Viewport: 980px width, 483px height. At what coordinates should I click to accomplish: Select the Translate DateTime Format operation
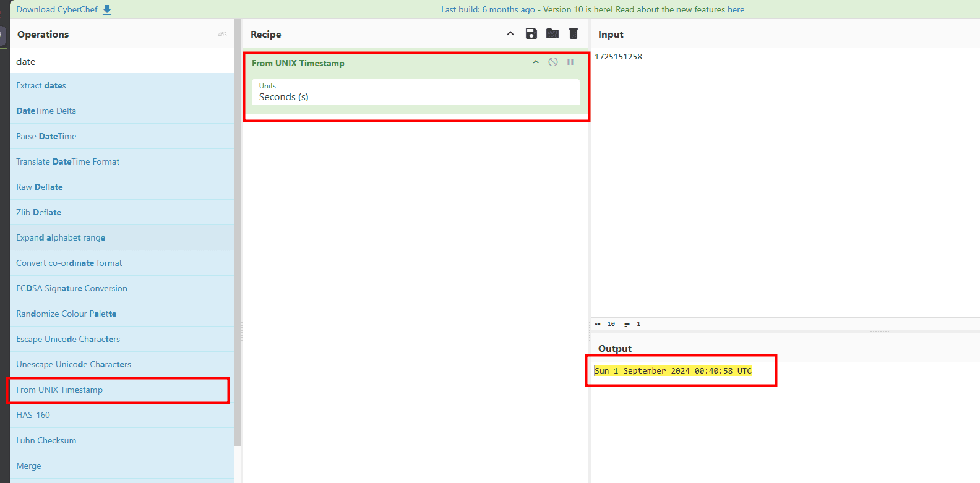[x=67, y=161]
